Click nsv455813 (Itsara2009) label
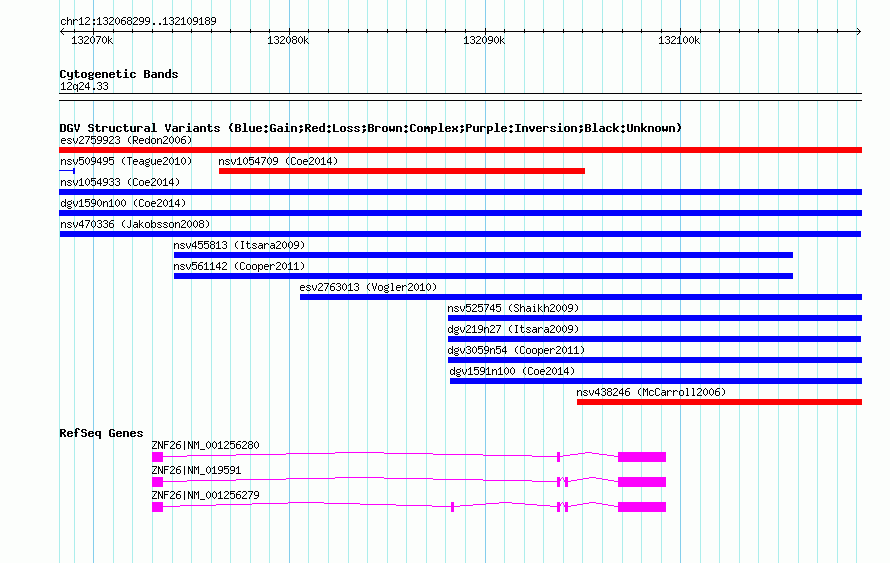The height and width of the screenshot is (563, 890). 240,245
